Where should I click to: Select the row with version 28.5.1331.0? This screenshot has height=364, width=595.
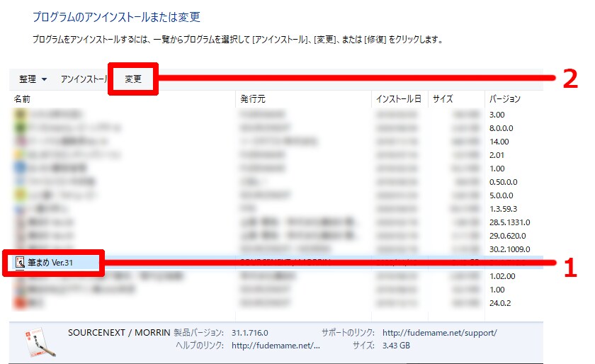pos(276,222)
